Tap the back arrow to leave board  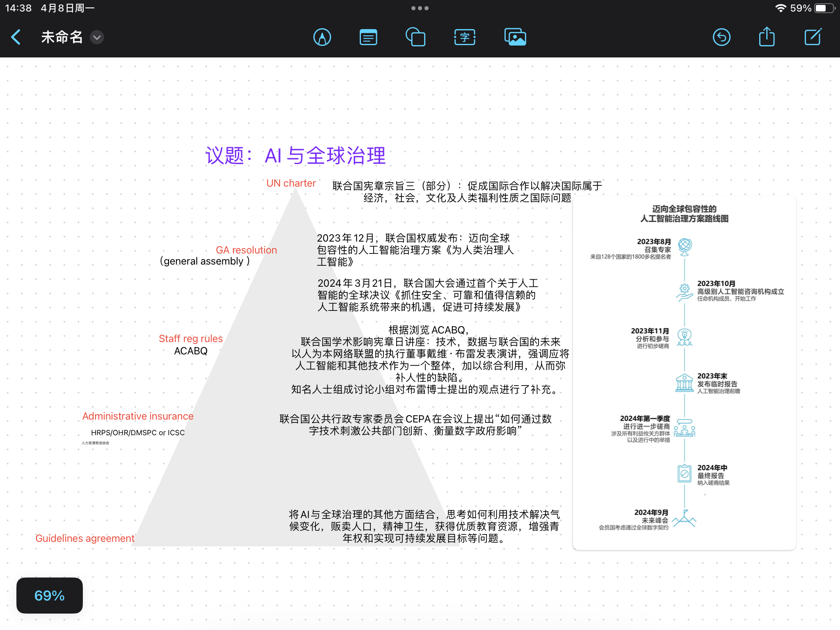[x=16, y=37]
